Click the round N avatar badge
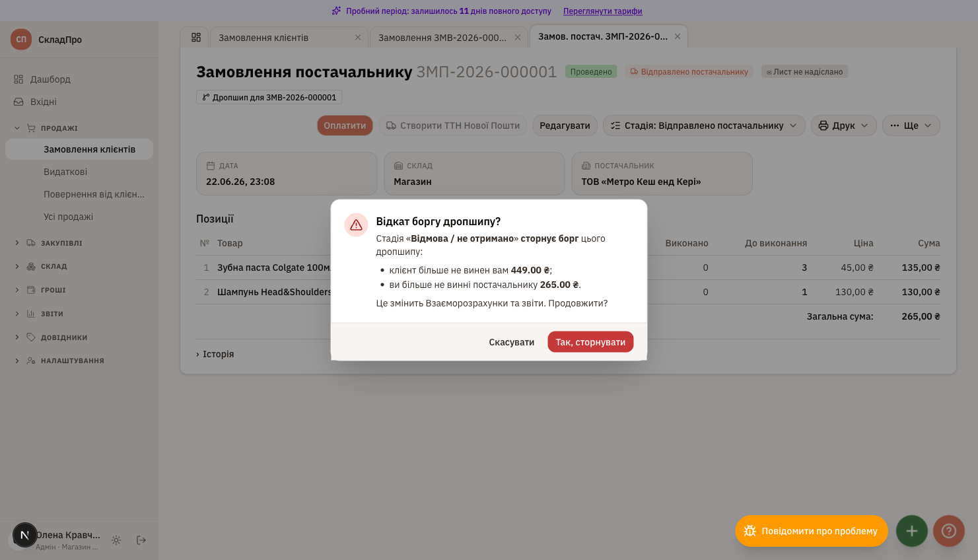This screenshot has height=560, width=978. [25, 535]
